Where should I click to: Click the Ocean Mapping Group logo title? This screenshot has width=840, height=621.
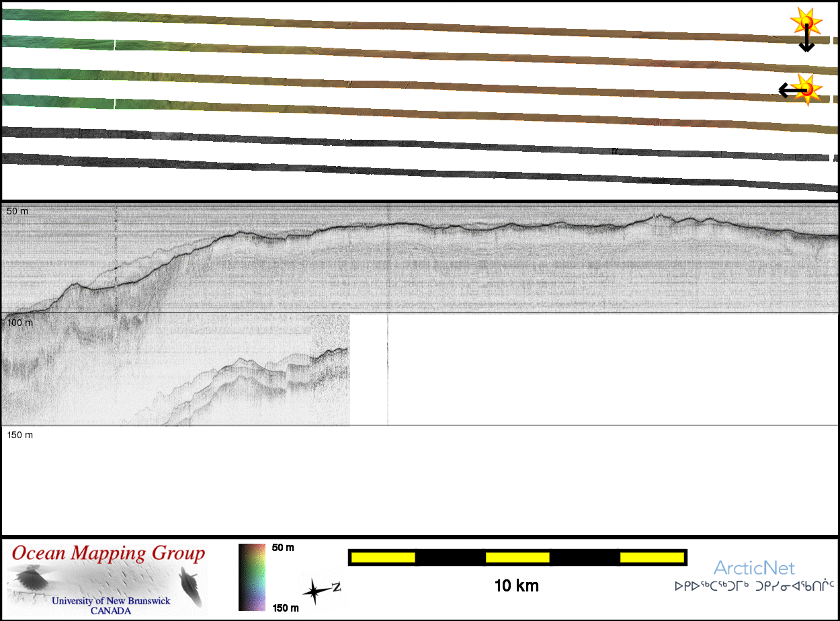108,554
